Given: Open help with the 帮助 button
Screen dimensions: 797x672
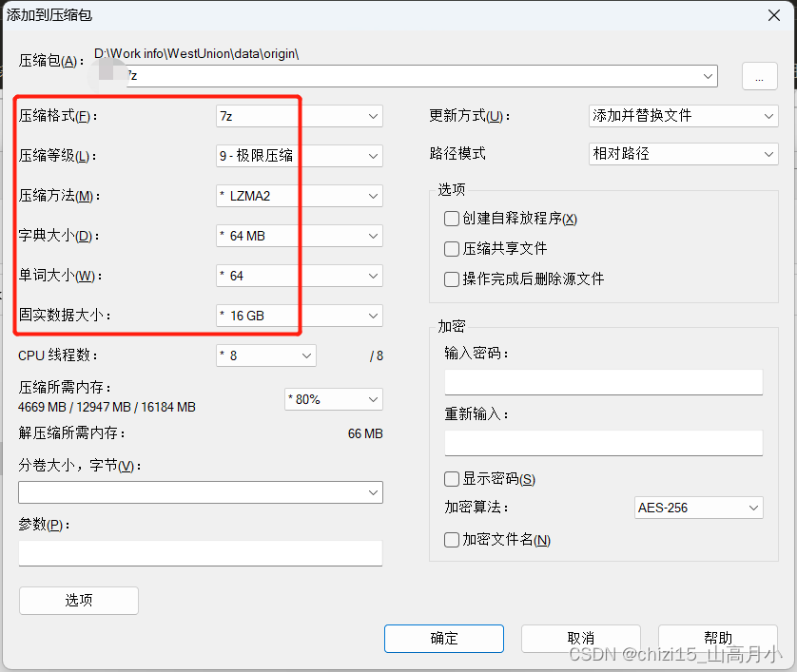Looking at the screenshot, I should click(x=718, y=639).
